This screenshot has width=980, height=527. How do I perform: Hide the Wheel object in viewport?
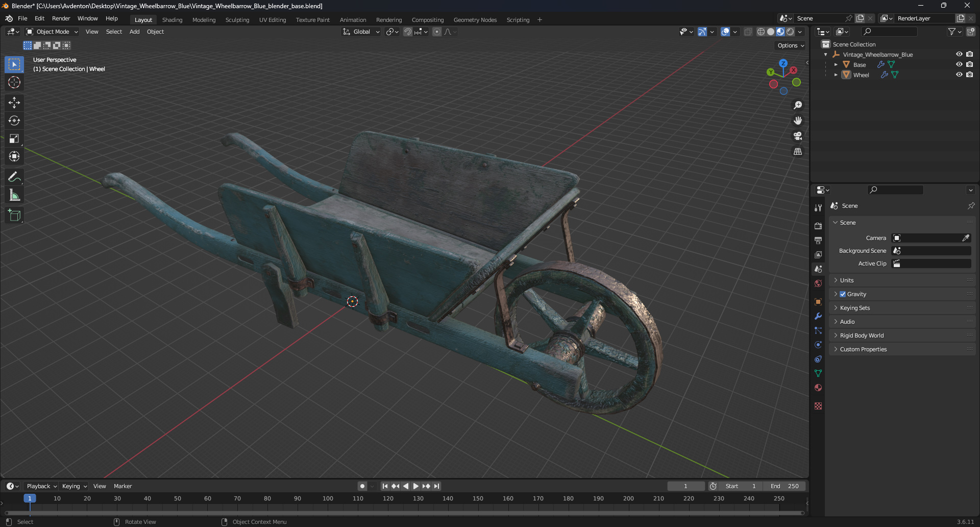tap(959, 75)
